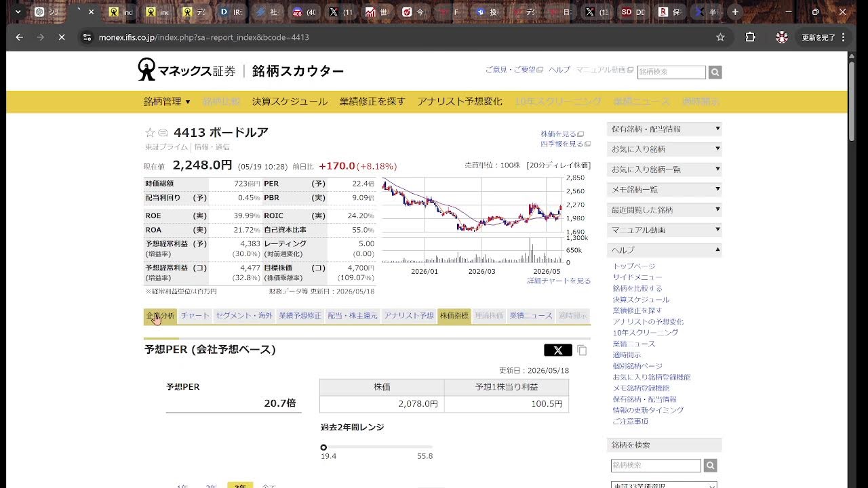Open 決算スケジュール in the yellow menu

point(290,102)
